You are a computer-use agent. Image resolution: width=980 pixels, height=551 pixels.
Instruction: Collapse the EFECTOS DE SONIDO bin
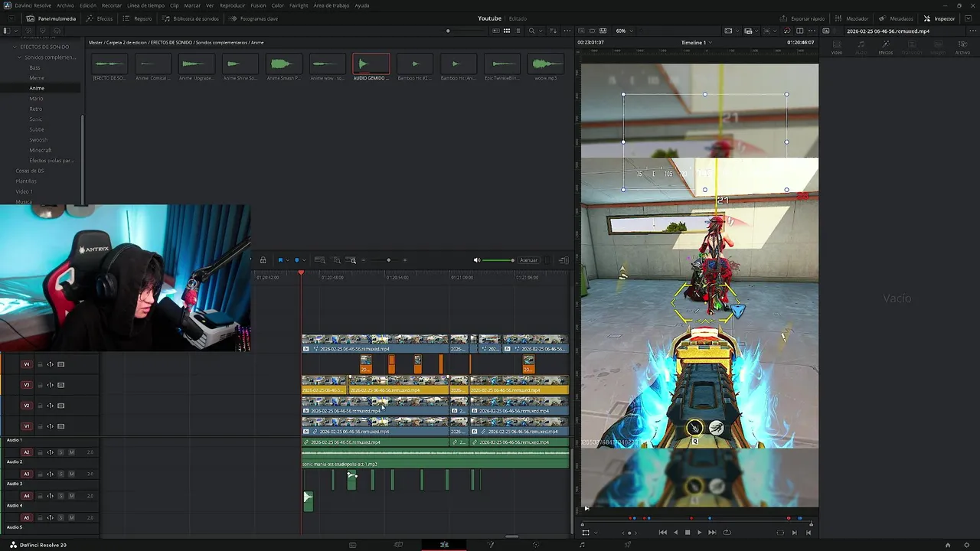[x=15, y=47]
